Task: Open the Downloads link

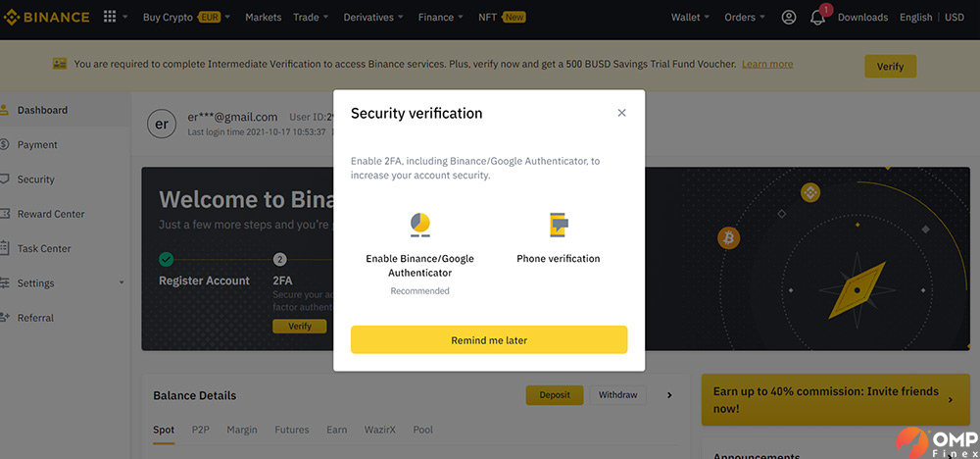Action: point(862,18)
